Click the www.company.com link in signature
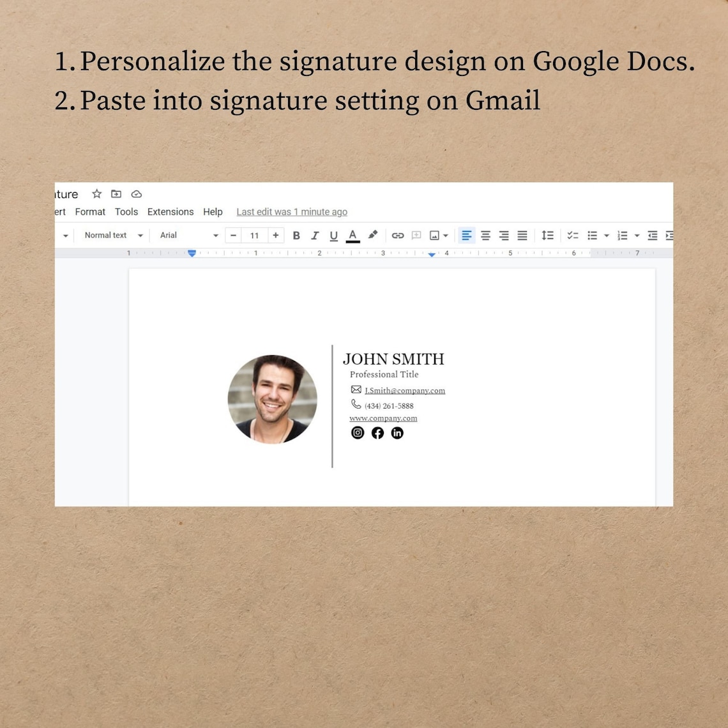 (x=383, y=418)
